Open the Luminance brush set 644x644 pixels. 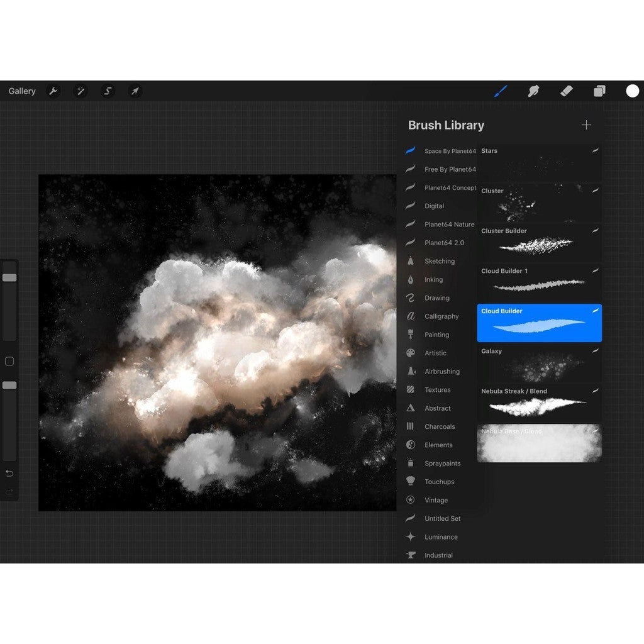pos(439,536)
